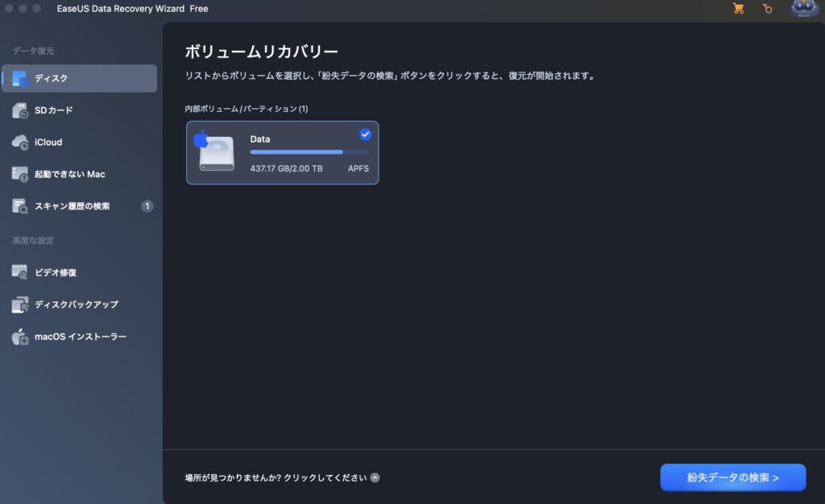825x504 pixels.
Task: Click the ディスクバックアップ icon
Action: (x=20, y=305)
